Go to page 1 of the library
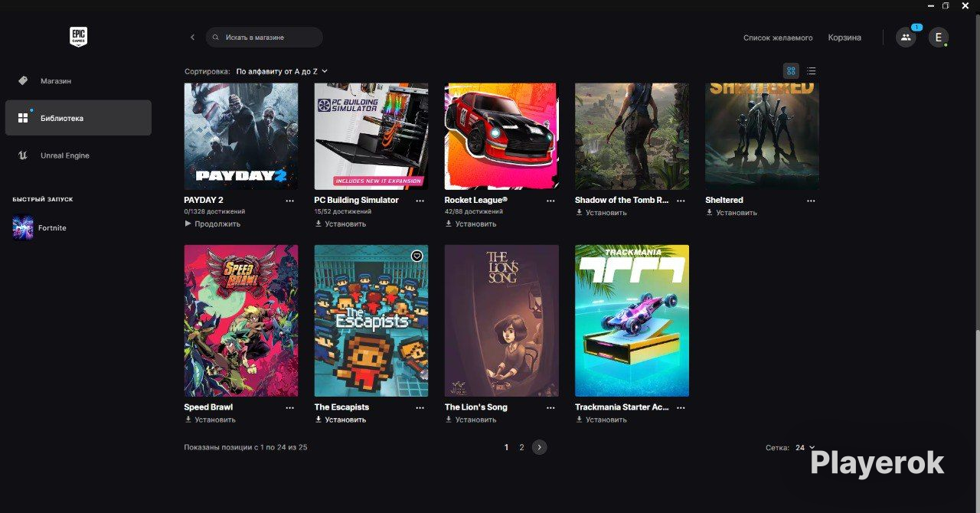 [x=506, y=447]
